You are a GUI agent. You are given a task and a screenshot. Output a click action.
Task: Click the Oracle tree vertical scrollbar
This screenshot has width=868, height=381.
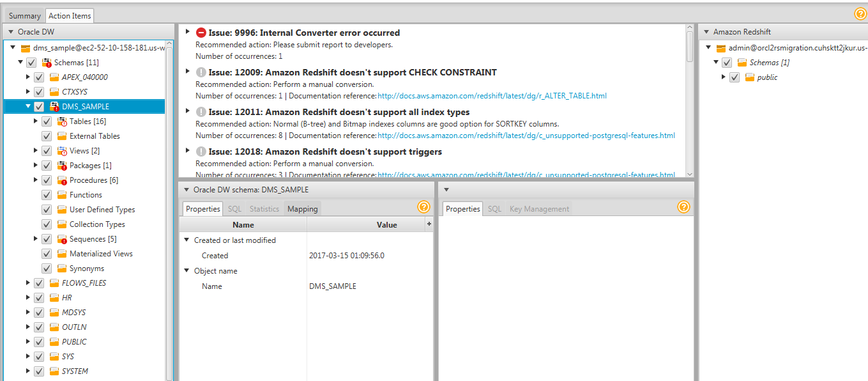click(x=169, y=211)
